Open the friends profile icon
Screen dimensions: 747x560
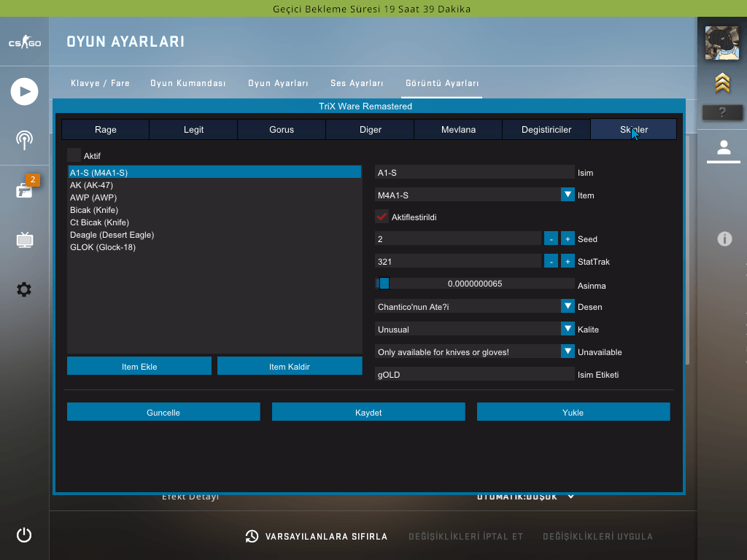click(724, 147)
